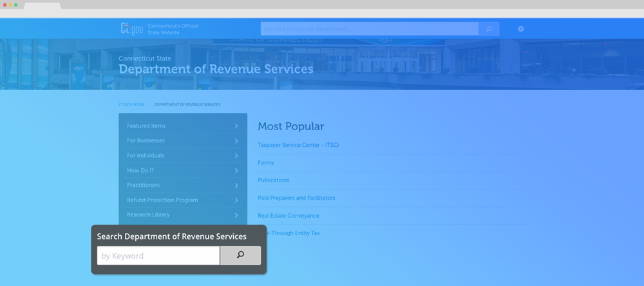The width and height of the screenshot is (644, 286).
Task: Type in the 'by Keyword' search field
Action: click(x=158, y=256)
